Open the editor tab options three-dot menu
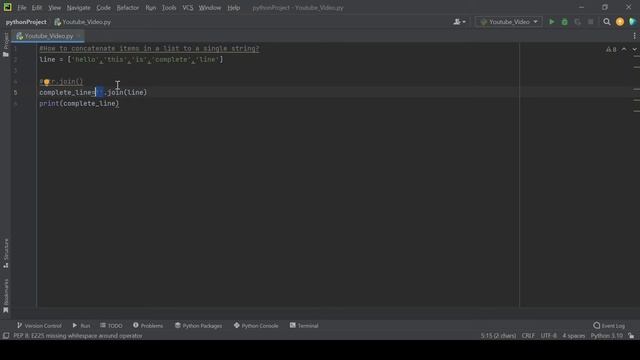 coord(634,36)
